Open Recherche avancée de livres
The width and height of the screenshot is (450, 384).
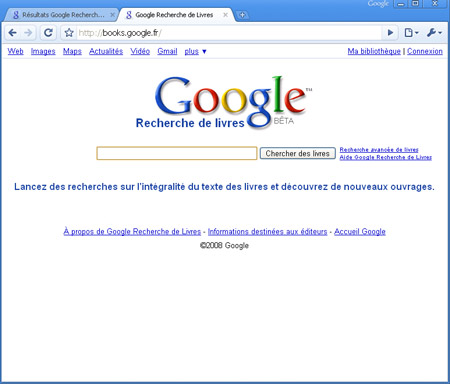point(379,150)
